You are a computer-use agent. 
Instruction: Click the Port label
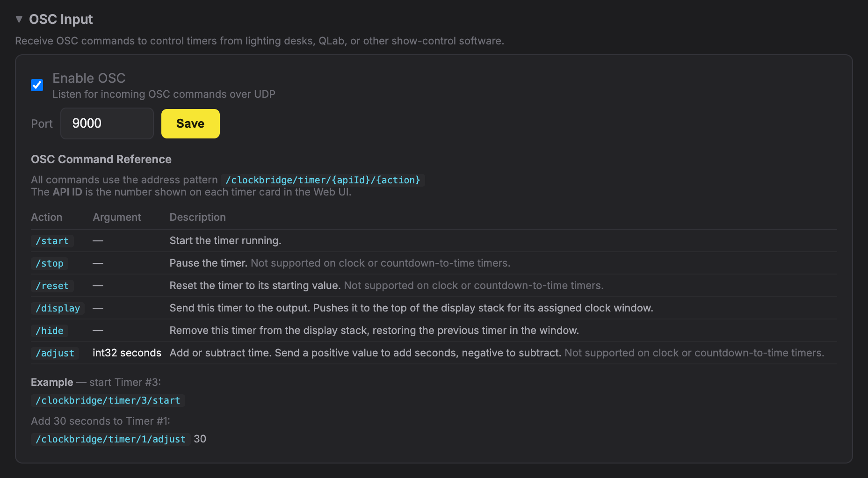42,123
